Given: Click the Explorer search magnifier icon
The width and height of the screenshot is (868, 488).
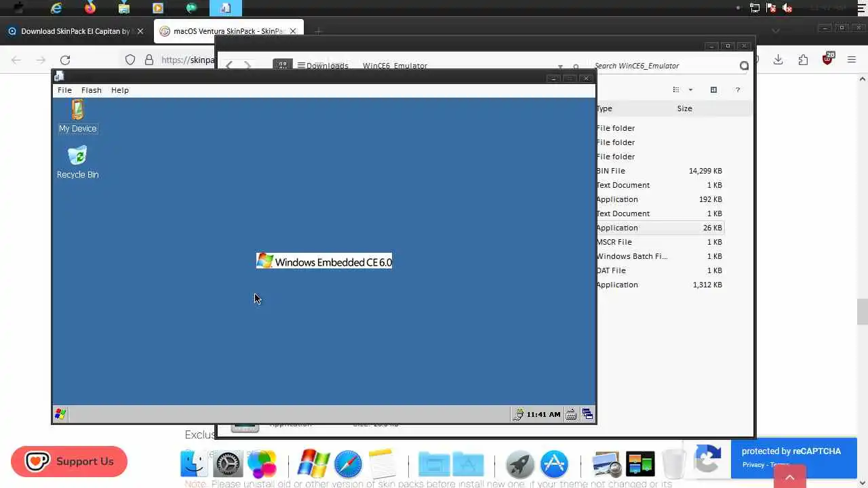Looking at the screenshot, I should (745, 66).
